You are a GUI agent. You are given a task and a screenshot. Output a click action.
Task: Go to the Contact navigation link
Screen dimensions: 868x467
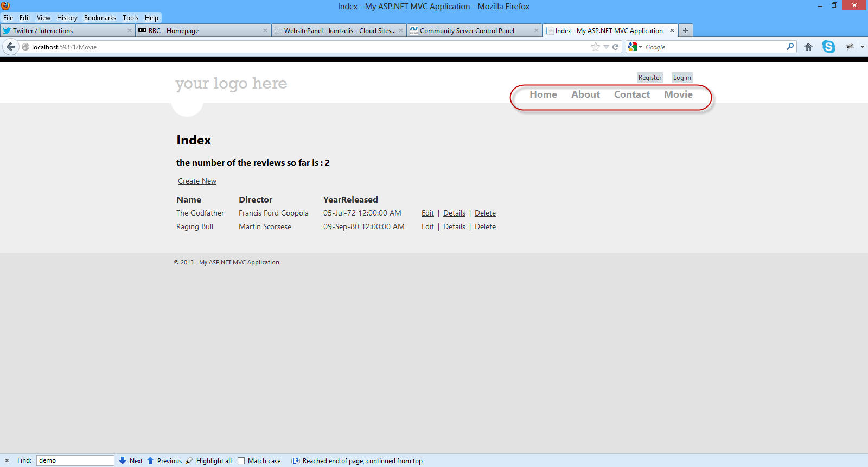[x=631, y=94]
